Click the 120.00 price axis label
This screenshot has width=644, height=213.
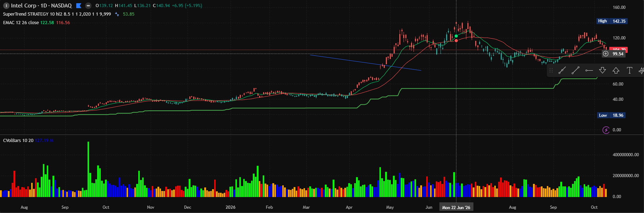619,38
